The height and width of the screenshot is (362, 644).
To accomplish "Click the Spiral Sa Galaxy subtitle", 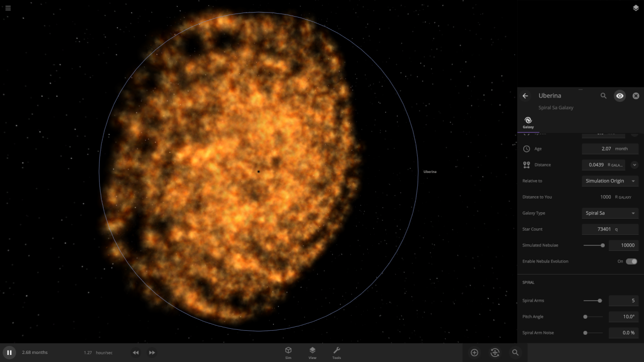I will (556, 108).
